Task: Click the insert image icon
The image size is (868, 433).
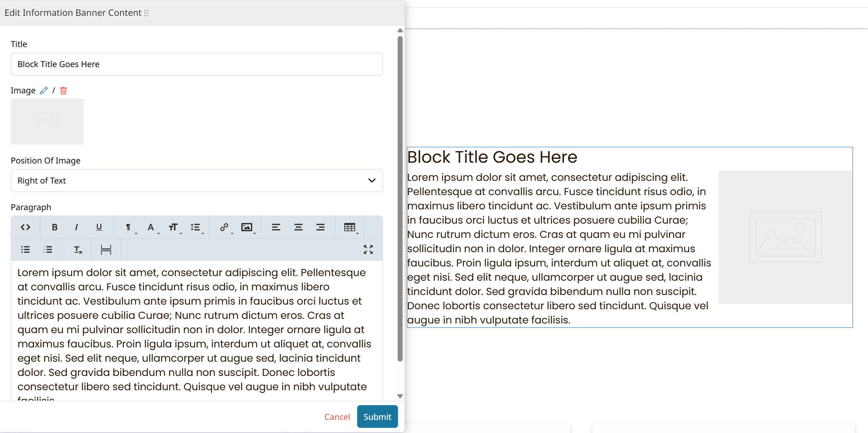Action: tap(247, 227)
